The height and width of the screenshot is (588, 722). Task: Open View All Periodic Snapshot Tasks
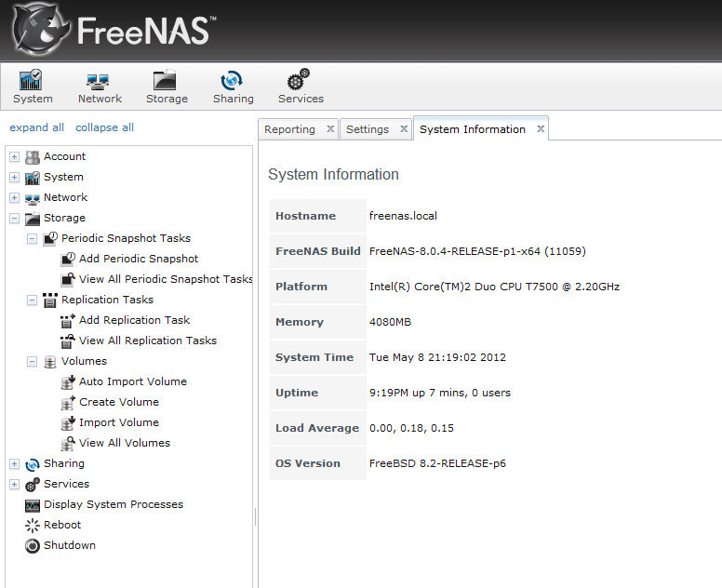pos(165,279)
